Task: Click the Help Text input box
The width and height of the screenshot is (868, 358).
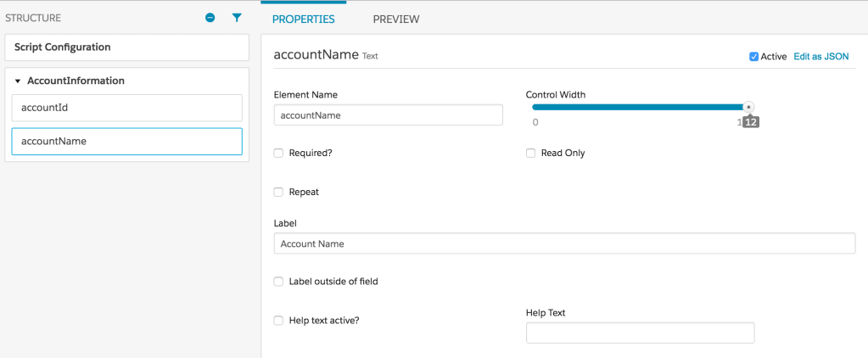Action: coord(640,333)
